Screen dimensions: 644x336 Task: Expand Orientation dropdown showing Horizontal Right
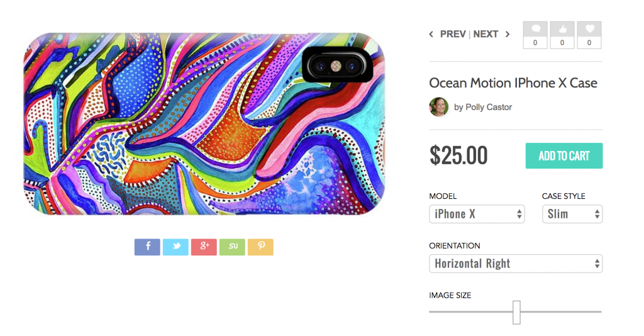point(516,264)
